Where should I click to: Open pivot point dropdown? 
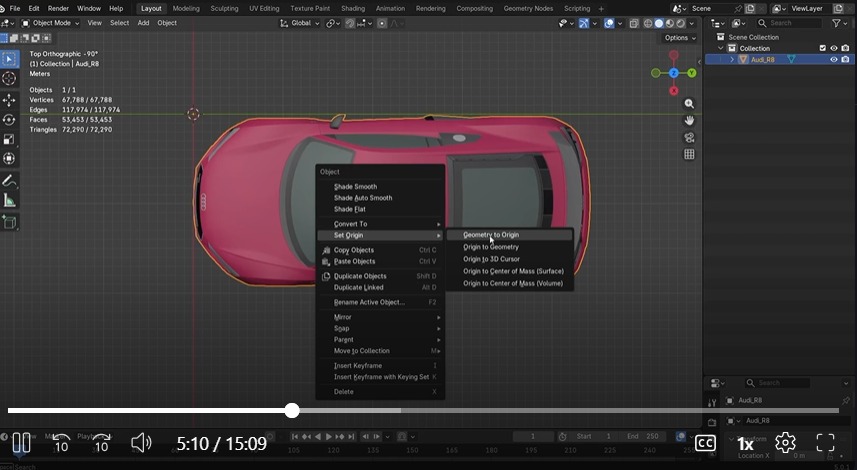tap(331, 24)
